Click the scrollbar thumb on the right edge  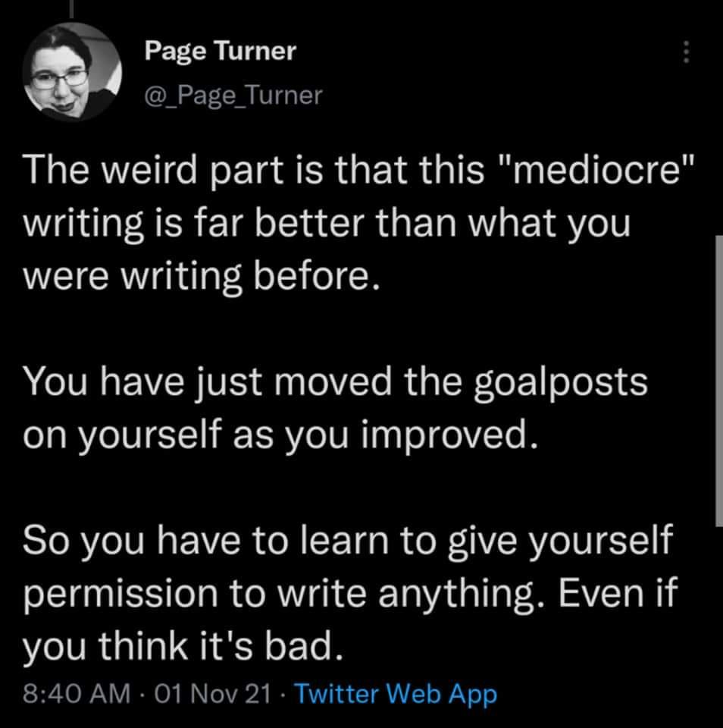click(719, 381)
